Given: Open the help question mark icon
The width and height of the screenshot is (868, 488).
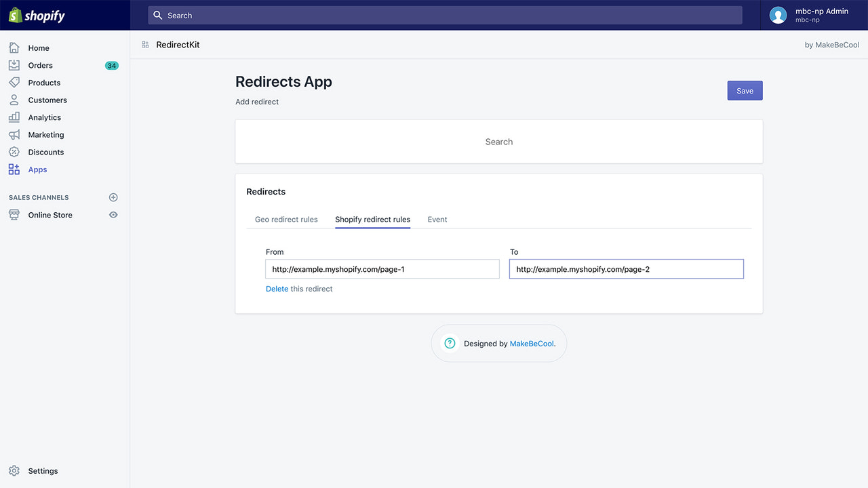Looking at the screenshot, I should coord(449,344).
